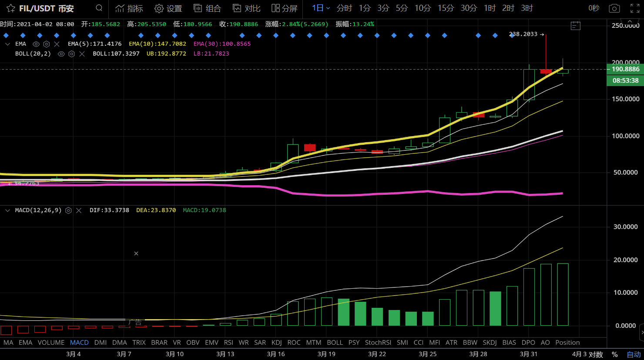The image size is (644, 360).
Task: Open the calendar icon on chart
Action: [x=576, y=26]
